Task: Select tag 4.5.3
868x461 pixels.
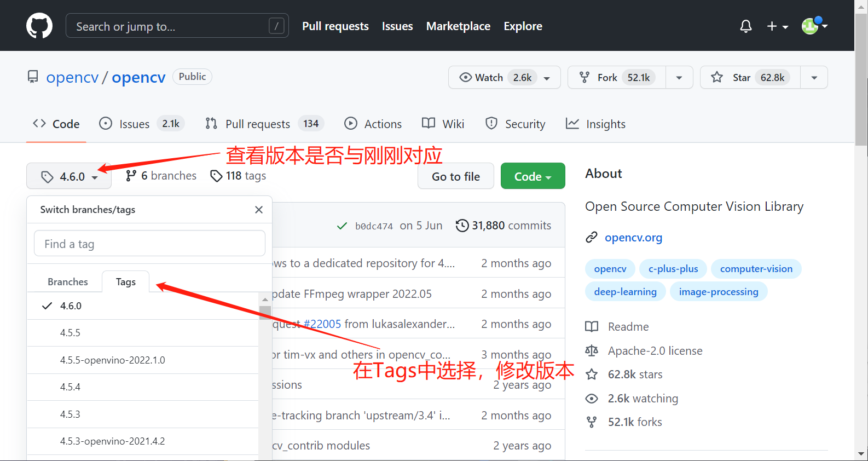Action: [143, 414]
